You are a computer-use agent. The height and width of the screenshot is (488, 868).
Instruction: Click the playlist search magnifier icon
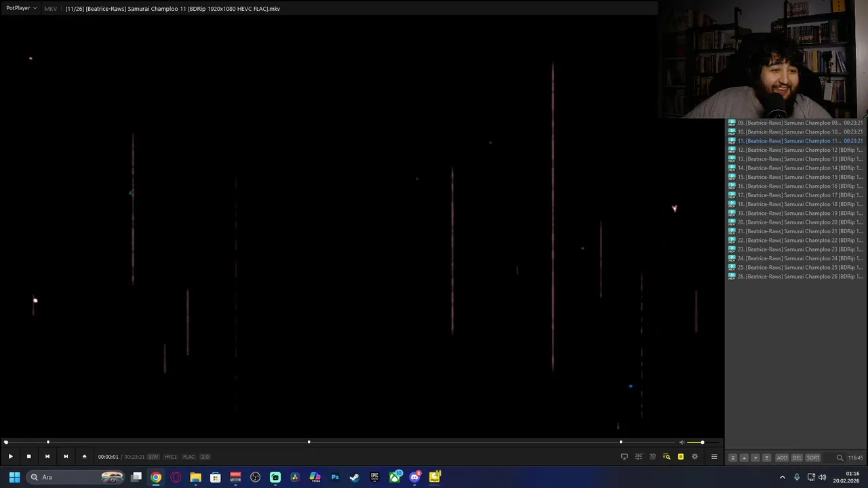point(840,457)
